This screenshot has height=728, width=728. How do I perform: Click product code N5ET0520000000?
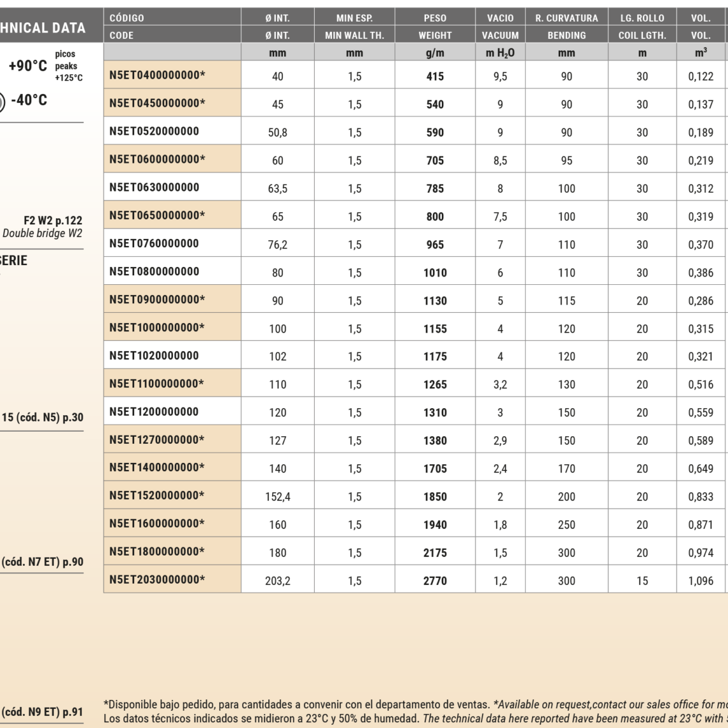pyautogui.click(x=154, y=132)
